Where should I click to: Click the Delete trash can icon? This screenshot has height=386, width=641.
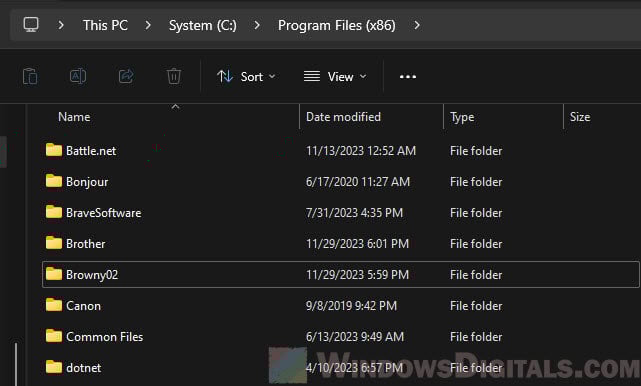click(x=174, y=76)
